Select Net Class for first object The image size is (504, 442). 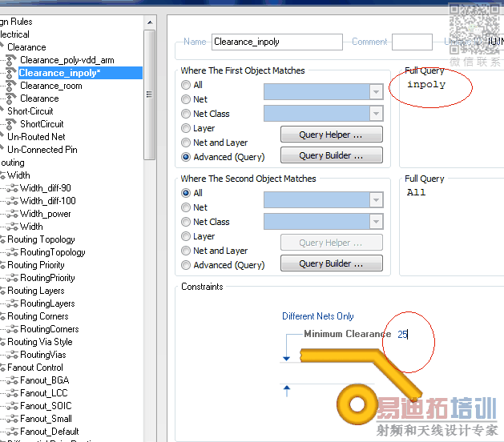[x=186, y=114]
